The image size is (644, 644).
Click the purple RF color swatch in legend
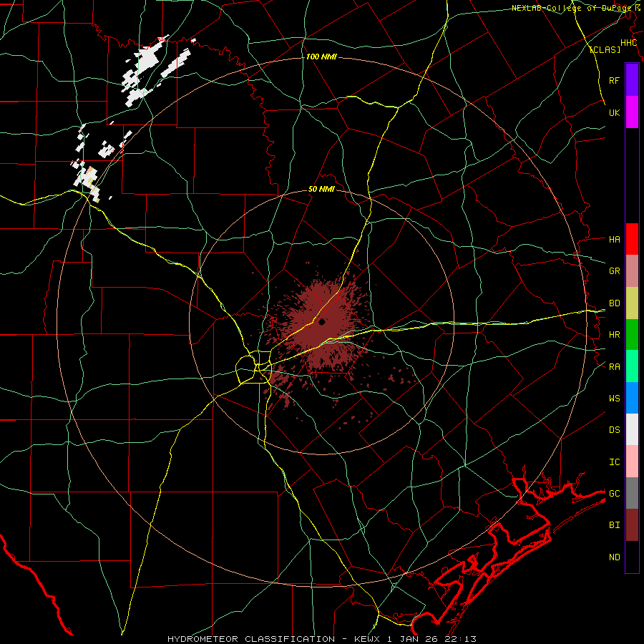click(x=632, y=80)
